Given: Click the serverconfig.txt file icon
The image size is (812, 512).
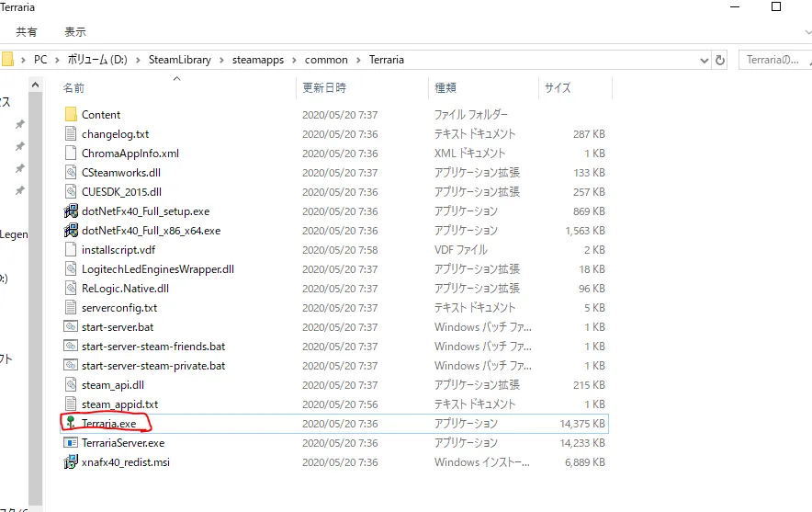Looking at the screenshot, I should (71, 307).
